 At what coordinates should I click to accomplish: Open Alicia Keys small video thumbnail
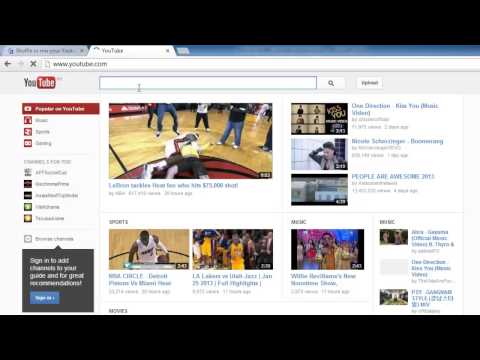[x=394, y=237]
